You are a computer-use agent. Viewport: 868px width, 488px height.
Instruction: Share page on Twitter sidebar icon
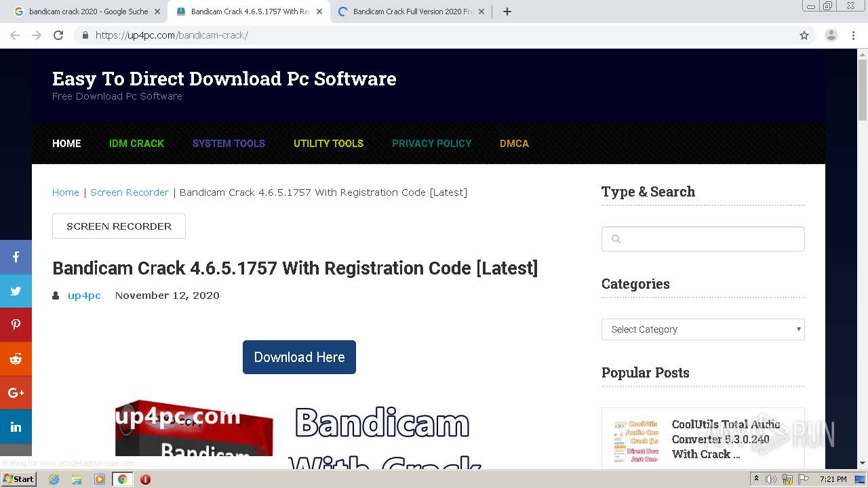click(16, 291)
